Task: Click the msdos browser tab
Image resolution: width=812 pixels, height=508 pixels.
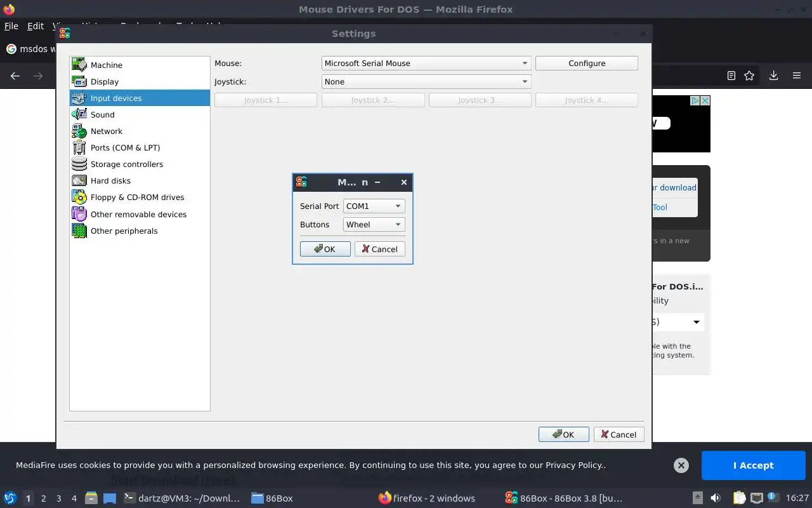Action: click(30, 49)
